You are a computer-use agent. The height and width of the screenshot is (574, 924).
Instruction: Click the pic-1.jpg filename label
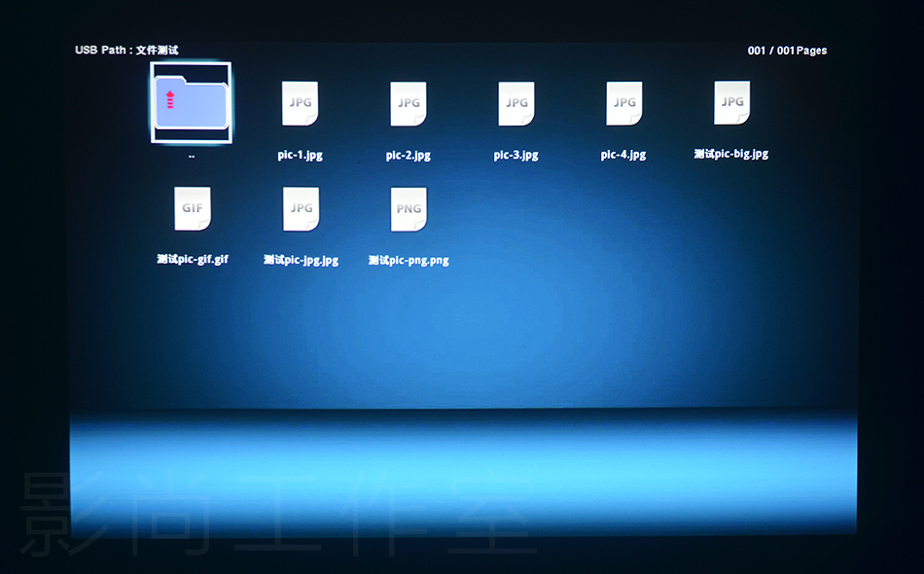300,155
